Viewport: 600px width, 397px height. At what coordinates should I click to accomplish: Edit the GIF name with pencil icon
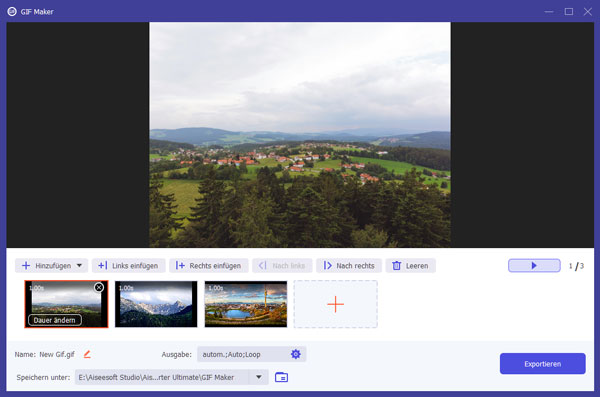tap(87, 354)
